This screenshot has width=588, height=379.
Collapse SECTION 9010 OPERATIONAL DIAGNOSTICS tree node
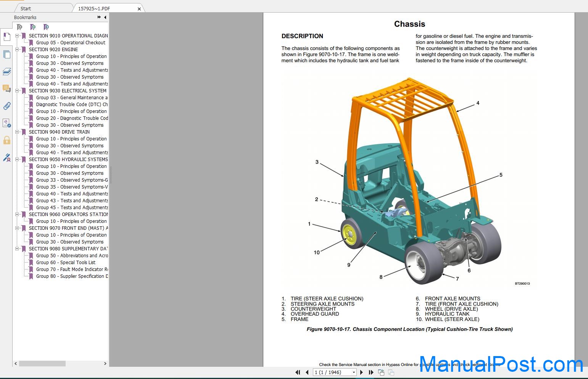pos(17,35)
